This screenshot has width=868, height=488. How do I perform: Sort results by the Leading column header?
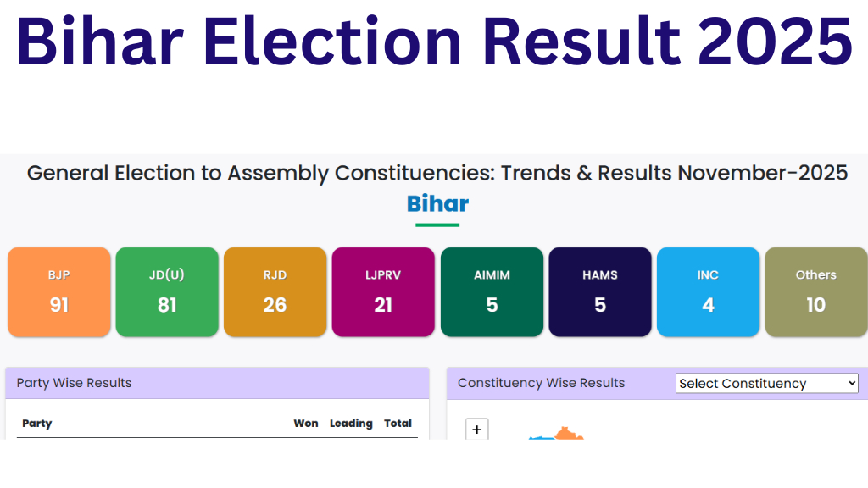[x=351, y=423]
